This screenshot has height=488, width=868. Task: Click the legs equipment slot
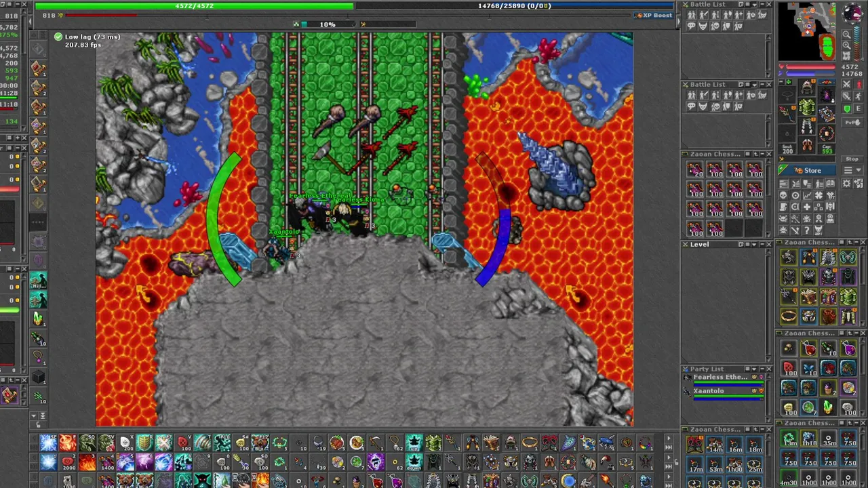807,125
